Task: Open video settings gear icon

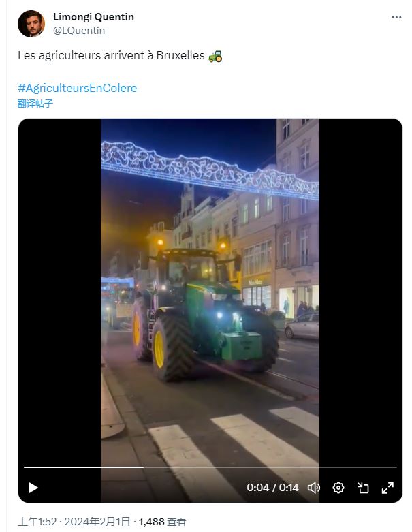Action: [338, 488]
